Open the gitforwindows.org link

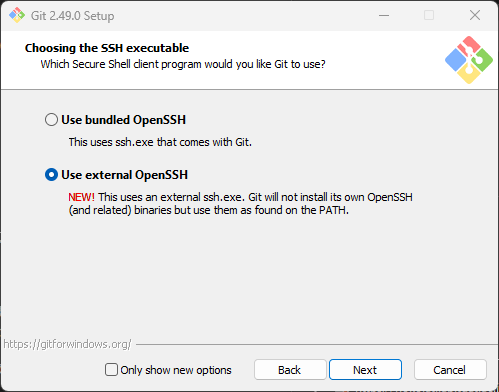[67, 344]
